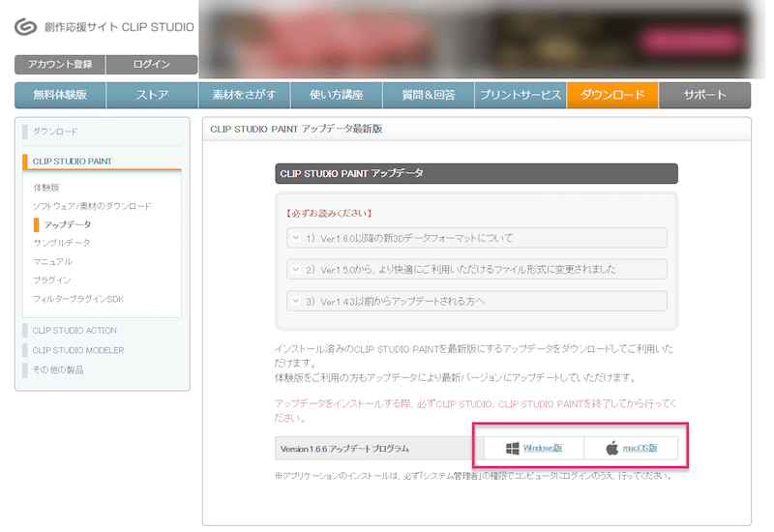
Task: Open 体験版 in the sidebar
Action: [x=46, y=188]
